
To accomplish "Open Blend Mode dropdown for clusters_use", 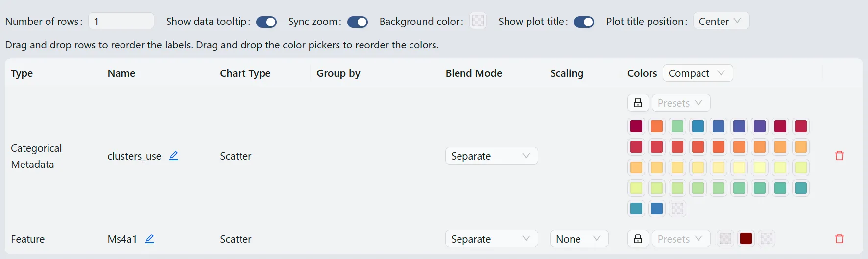I will click(491, 156).
